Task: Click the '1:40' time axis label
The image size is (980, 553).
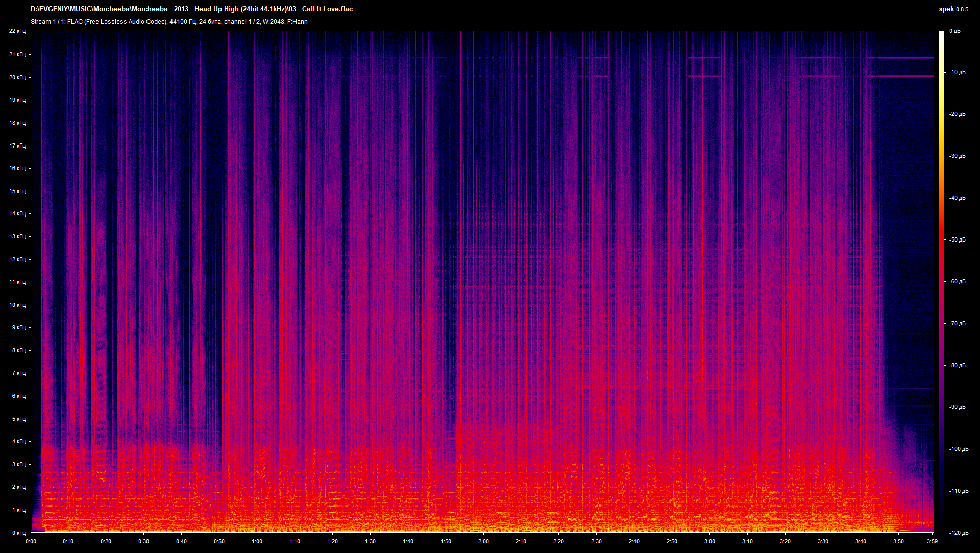Action: point(408,541)
